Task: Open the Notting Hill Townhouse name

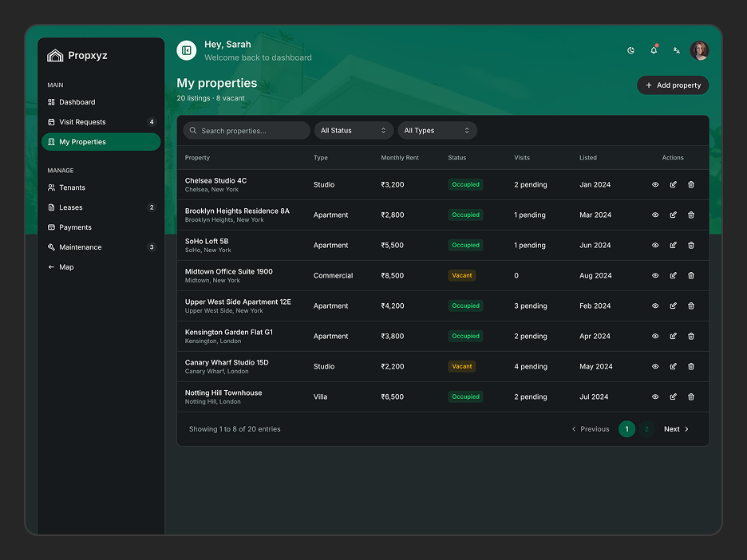Action: (x=223, y=393)
